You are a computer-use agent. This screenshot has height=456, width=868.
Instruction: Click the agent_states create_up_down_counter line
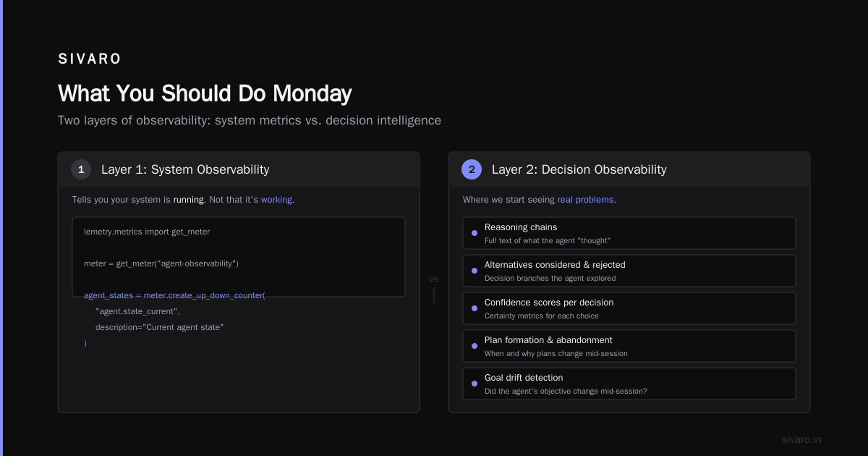pyautogui.click(x=174, y=295)
